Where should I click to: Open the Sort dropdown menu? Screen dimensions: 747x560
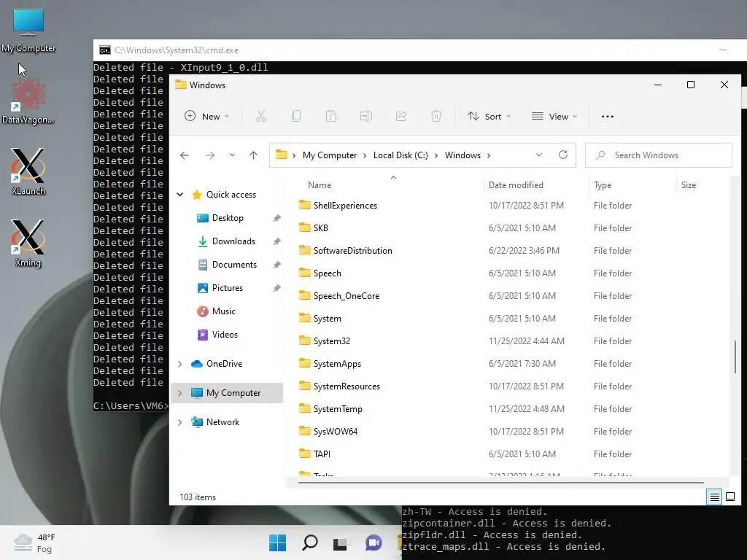tap(489, 116)
